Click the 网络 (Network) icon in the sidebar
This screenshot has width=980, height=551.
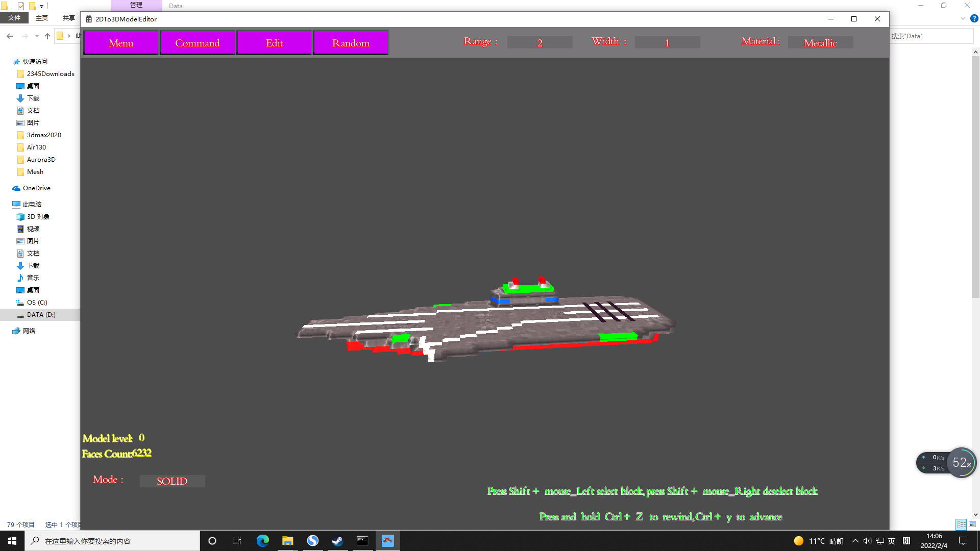pos(16,331)
